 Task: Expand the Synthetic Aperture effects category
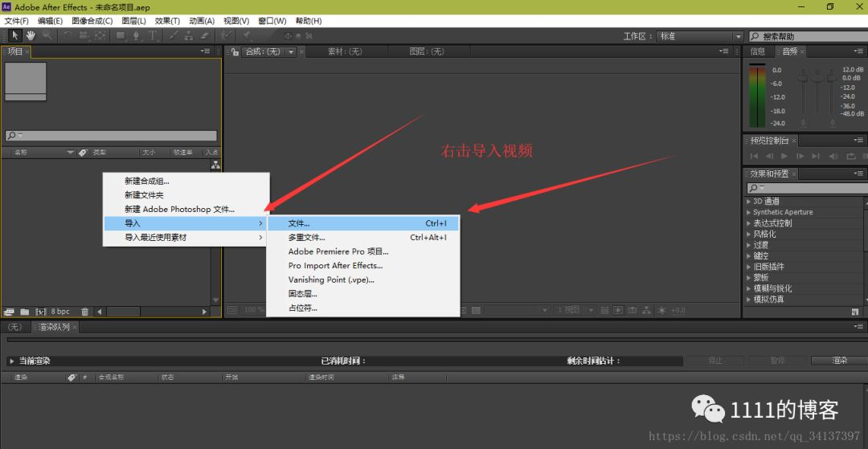pyautogui.click(x=749, y=212)
